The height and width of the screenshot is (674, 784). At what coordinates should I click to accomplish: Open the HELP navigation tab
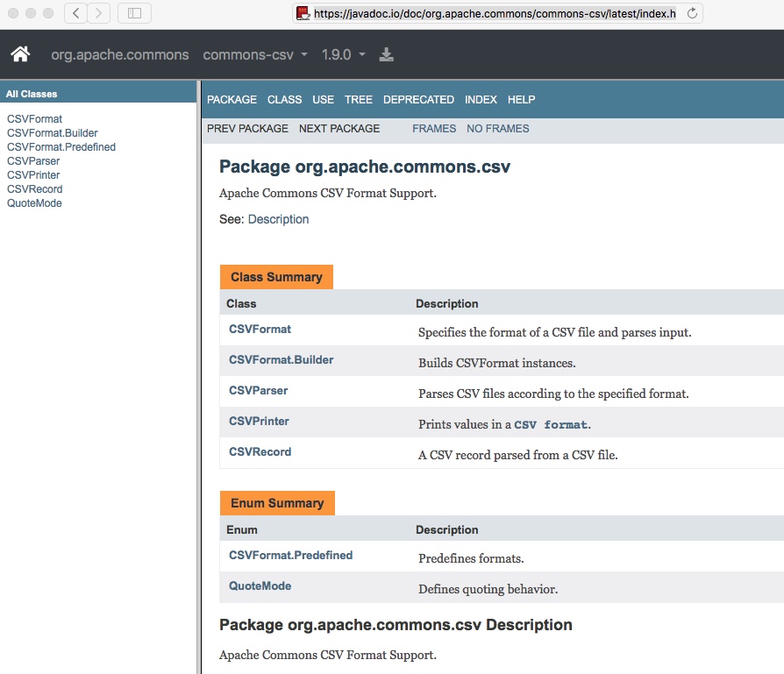[x=522, y=99]
